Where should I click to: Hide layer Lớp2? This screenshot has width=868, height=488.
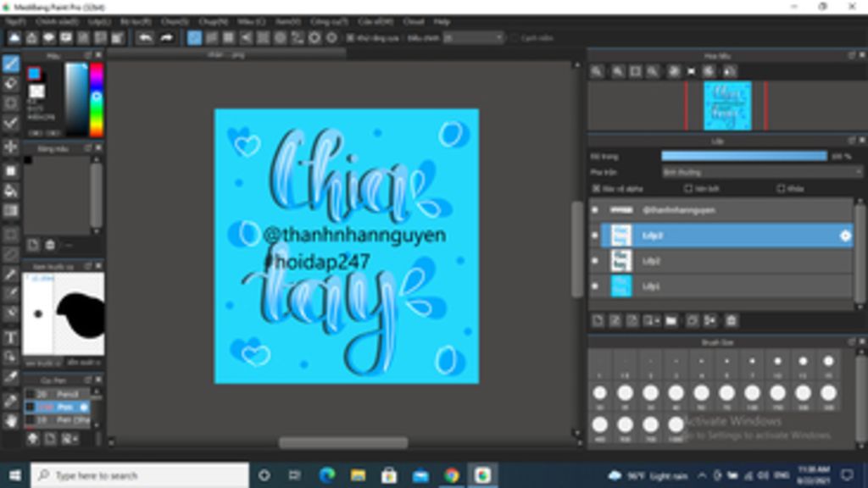(x=595, y=261)
